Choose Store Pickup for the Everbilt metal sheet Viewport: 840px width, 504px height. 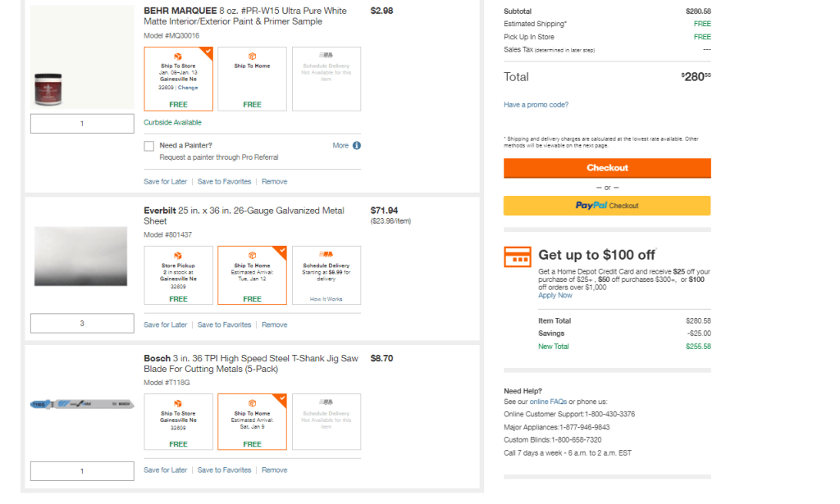178,275
